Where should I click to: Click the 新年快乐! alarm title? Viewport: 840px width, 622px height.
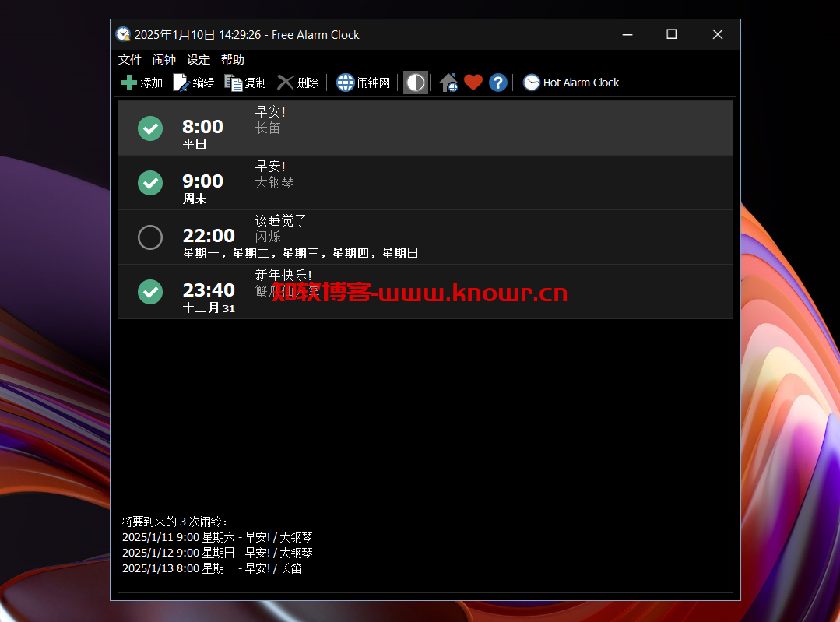click(283, 276)
